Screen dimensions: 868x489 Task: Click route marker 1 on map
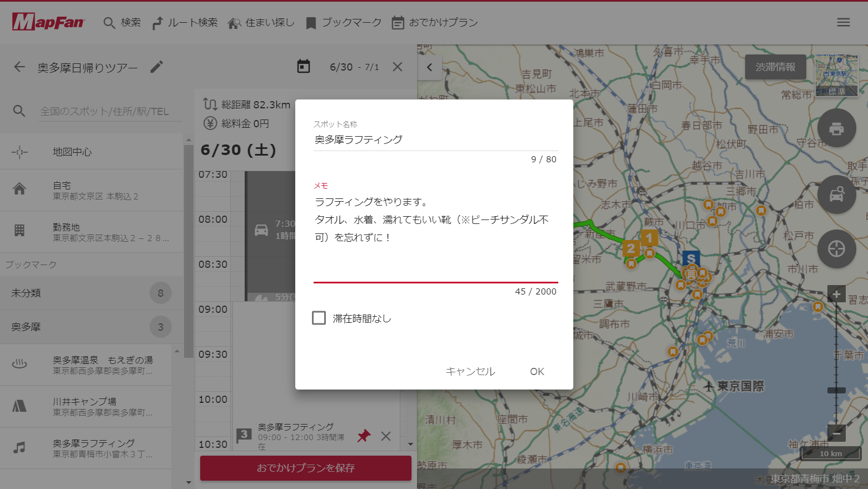pyautogui.click(x=649, y=239)
